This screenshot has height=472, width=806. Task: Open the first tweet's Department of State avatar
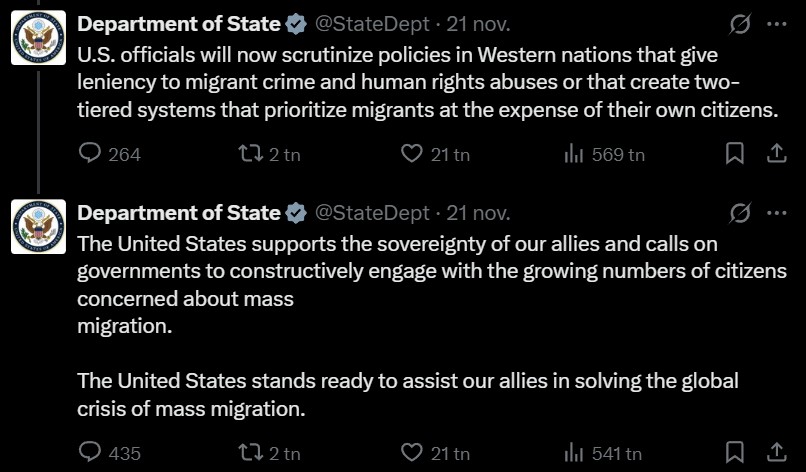39,38
